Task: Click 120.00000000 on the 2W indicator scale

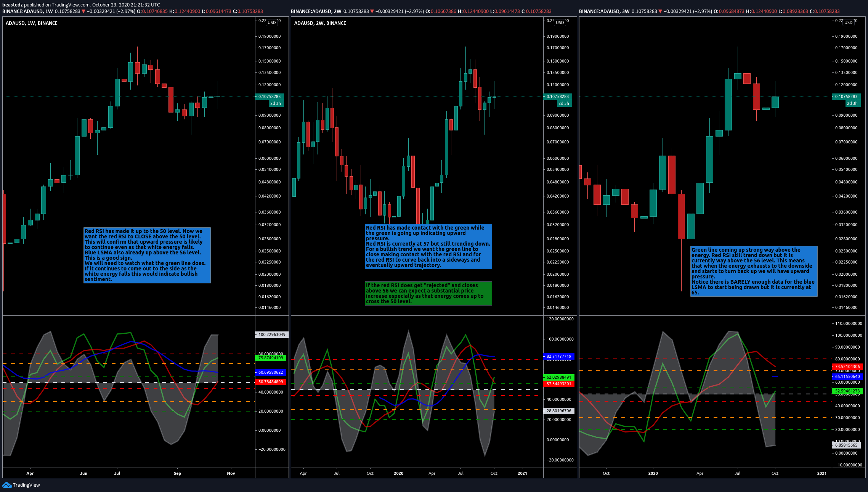Action: tap(560, 319)
